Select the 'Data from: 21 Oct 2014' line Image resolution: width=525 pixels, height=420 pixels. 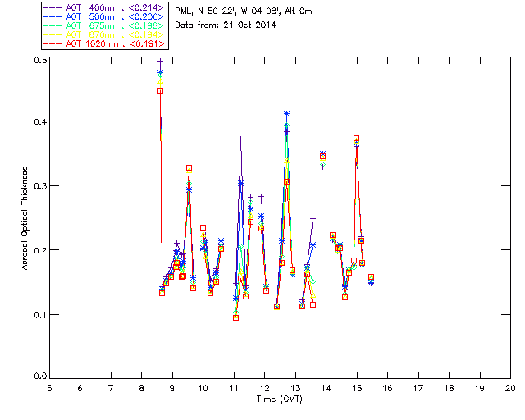(x=226, y=25)
